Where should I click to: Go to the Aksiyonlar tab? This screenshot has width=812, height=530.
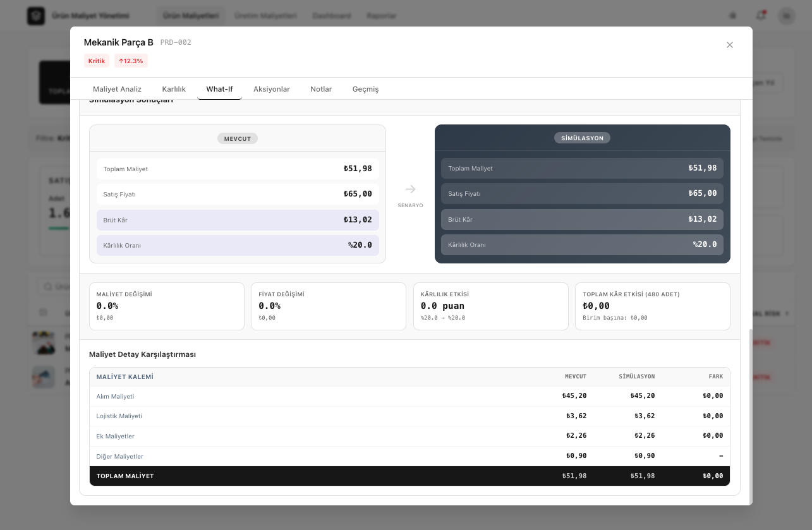tap(271, 89)
